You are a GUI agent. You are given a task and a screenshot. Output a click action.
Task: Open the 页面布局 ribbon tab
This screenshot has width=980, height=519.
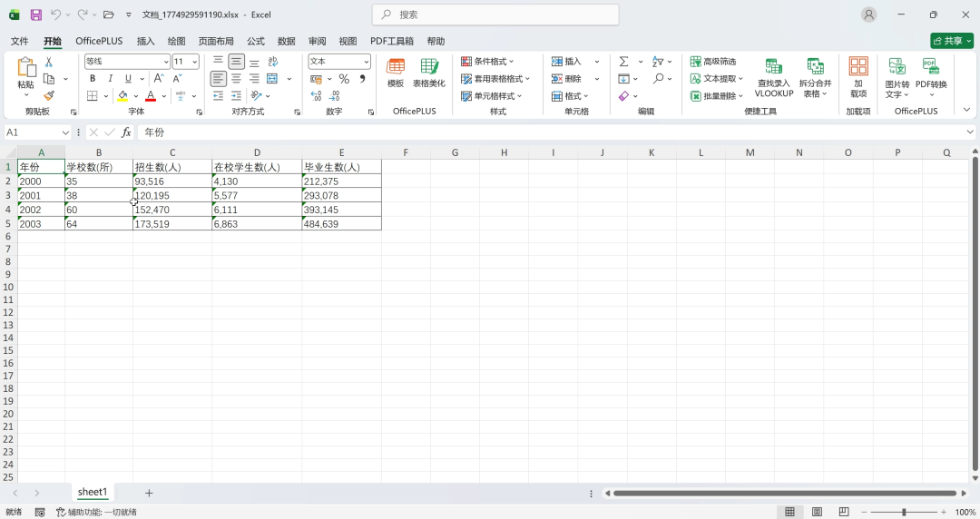click(x=216, y=41)
